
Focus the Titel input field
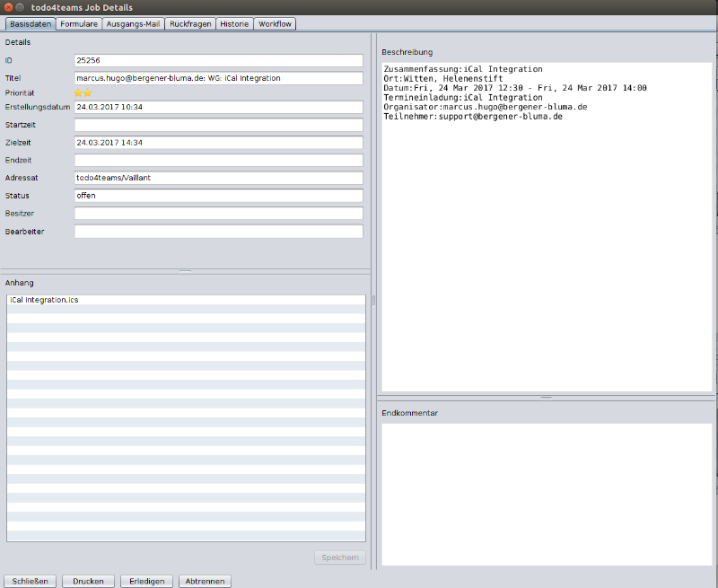tap(219, 78)
